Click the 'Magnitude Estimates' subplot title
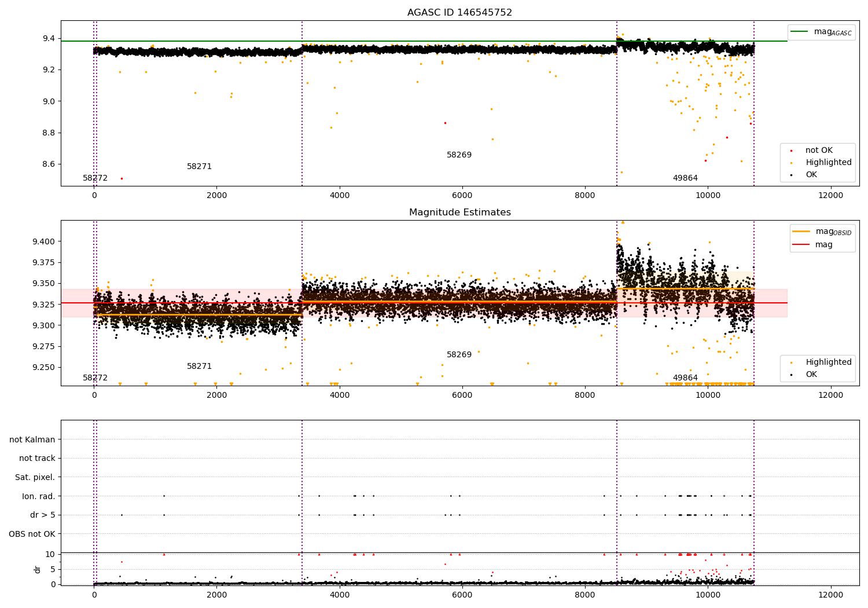The width and height of the screenshot is (868, 608). (x=459, y=213)
